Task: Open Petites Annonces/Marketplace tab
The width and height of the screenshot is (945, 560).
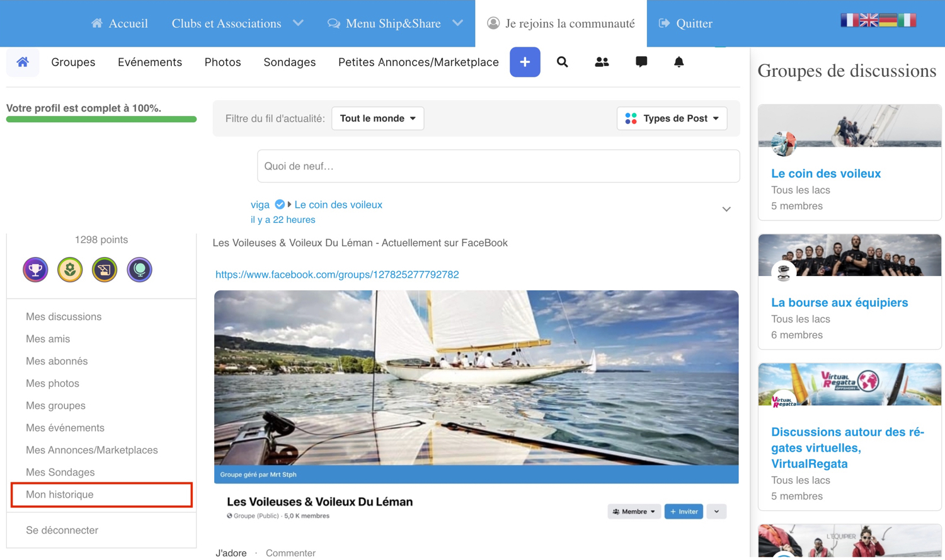Action: pyautogui.click(x=418, y=62)
